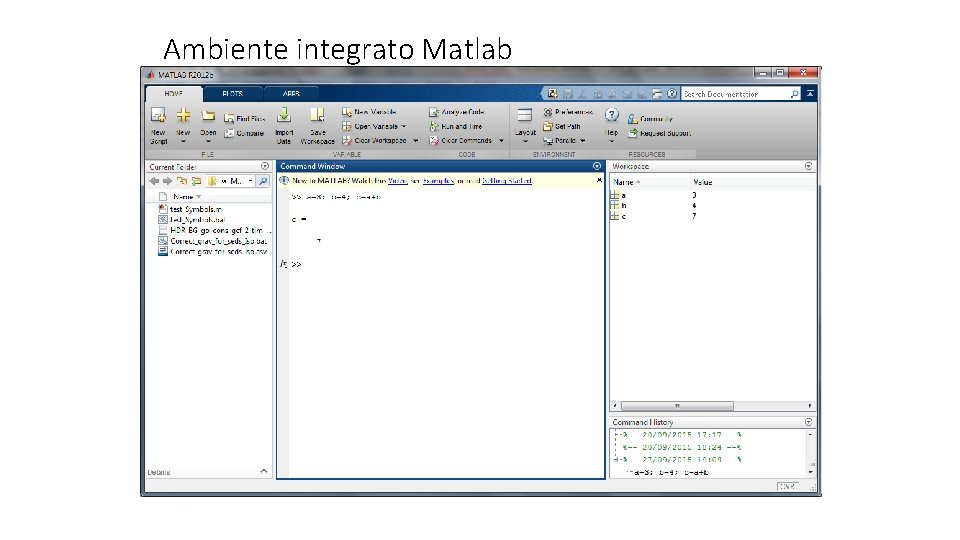Open the Getting Started link
Image resolution: width=960 pixels, height=540 pixels.
click(x=507, y=181)
